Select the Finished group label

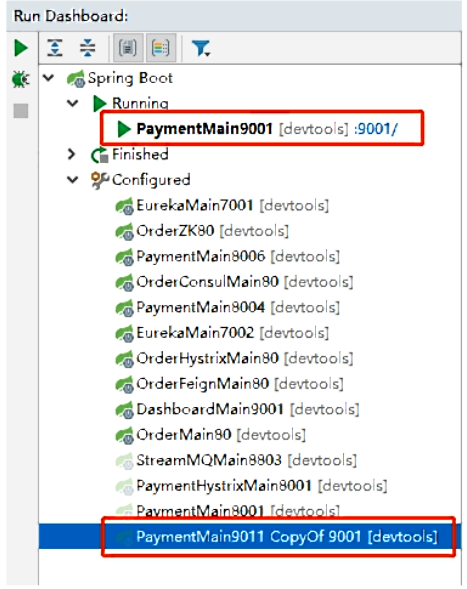[140, 154]
